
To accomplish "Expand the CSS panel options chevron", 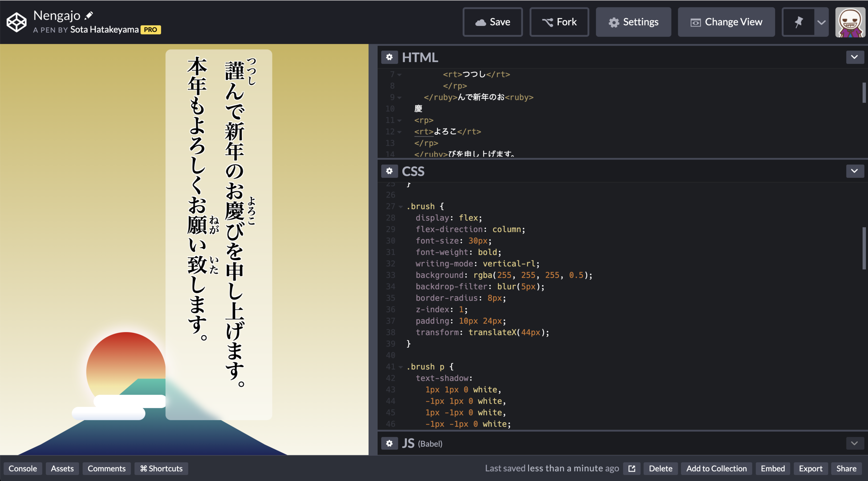I will pyautogui.click(x=854, y=171).
